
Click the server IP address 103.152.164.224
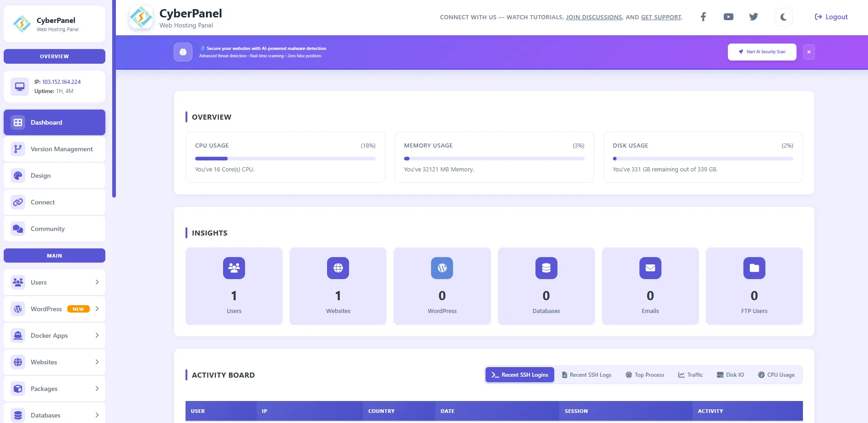coord(61,82)
